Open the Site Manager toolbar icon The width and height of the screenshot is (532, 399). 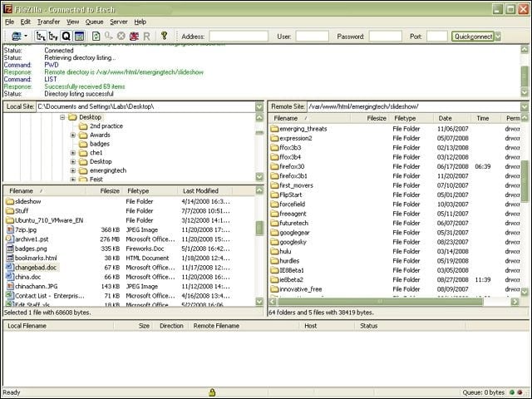coord(16,36)
